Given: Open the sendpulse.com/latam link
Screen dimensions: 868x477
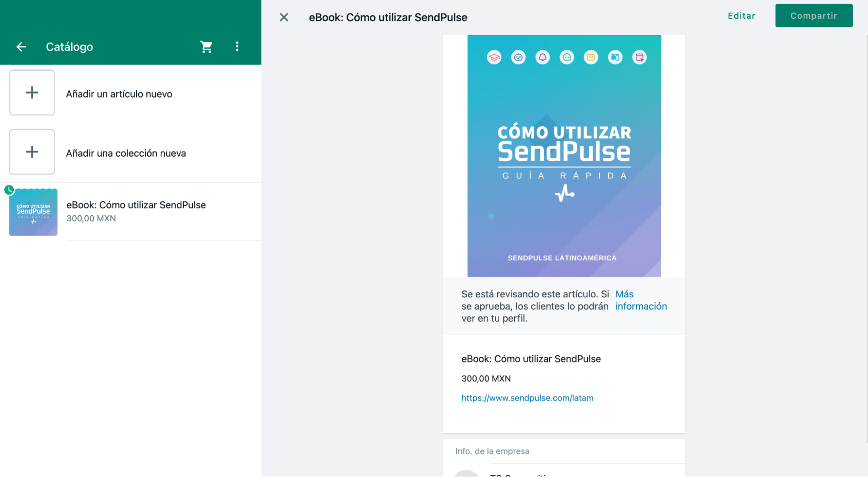Looking at the screenshot, I should [527, 398].
